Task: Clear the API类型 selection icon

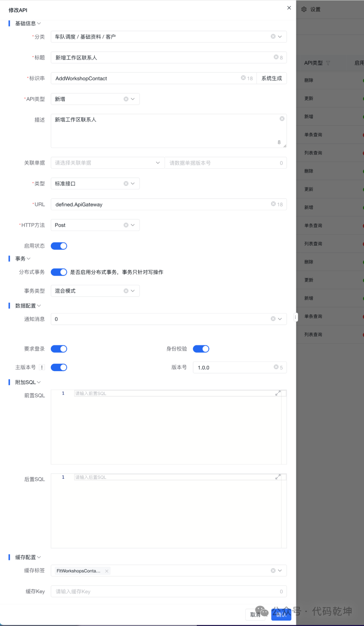Action: coord(126,99)
